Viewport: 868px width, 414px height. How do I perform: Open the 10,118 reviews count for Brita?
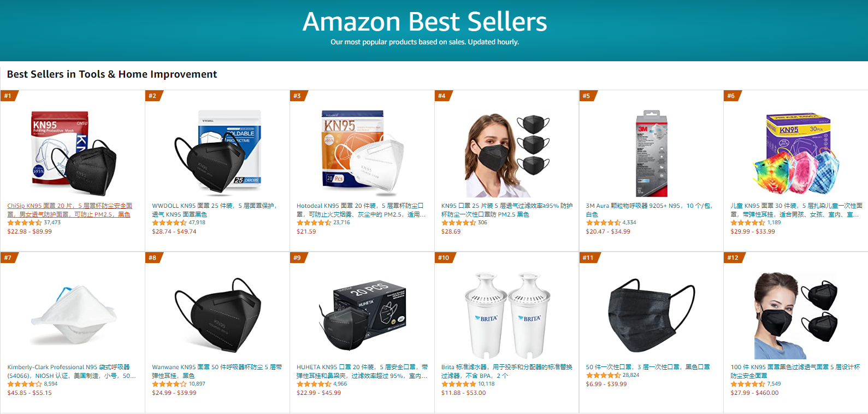pos(486,384)
